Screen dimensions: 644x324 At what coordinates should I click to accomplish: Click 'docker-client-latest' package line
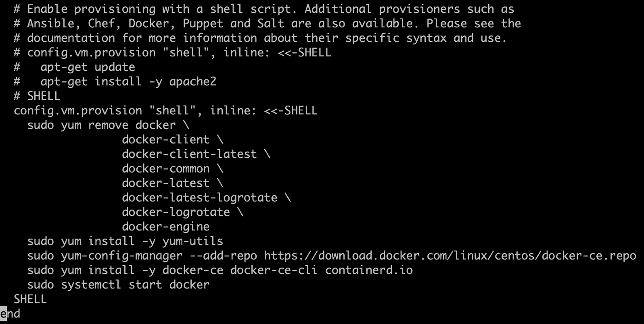pyautogui.click(x=189, y=154)
